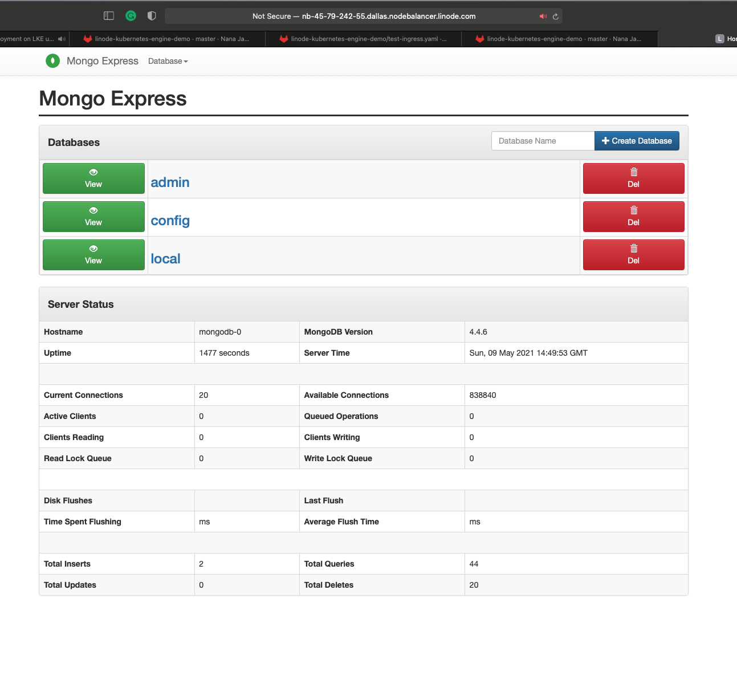The width and height of the screenshot is (737, 700).
Task: View the admin database
Action: 93,178
